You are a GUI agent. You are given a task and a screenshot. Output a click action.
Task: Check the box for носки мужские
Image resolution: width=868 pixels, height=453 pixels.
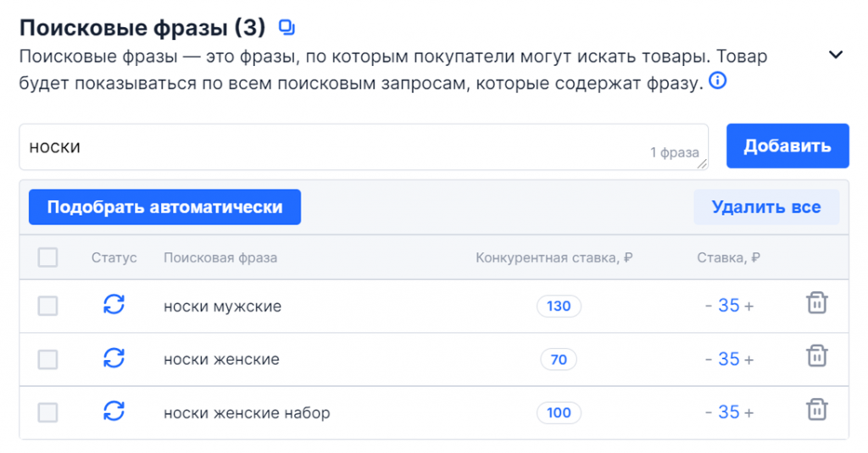coord(48,307)
